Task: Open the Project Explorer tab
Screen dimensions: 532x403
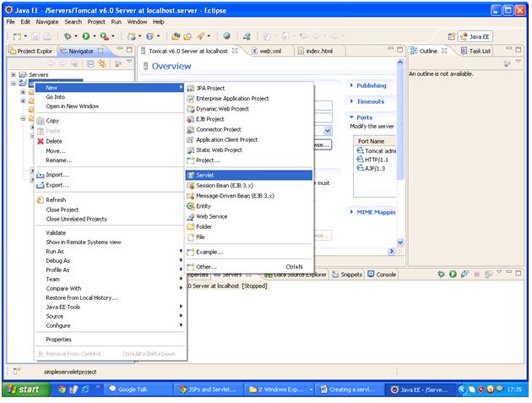Action: (31, 51)
